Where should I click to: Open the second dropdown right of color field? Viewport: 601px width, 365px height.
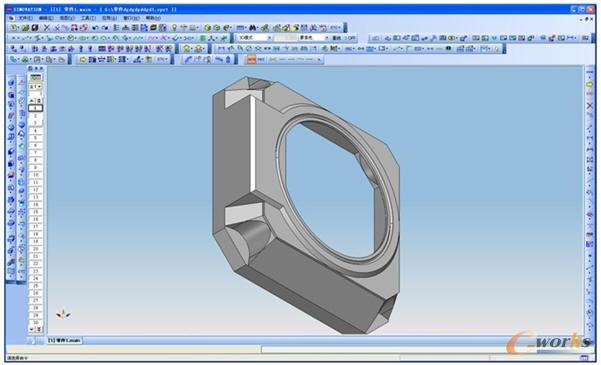click(314, 38)
